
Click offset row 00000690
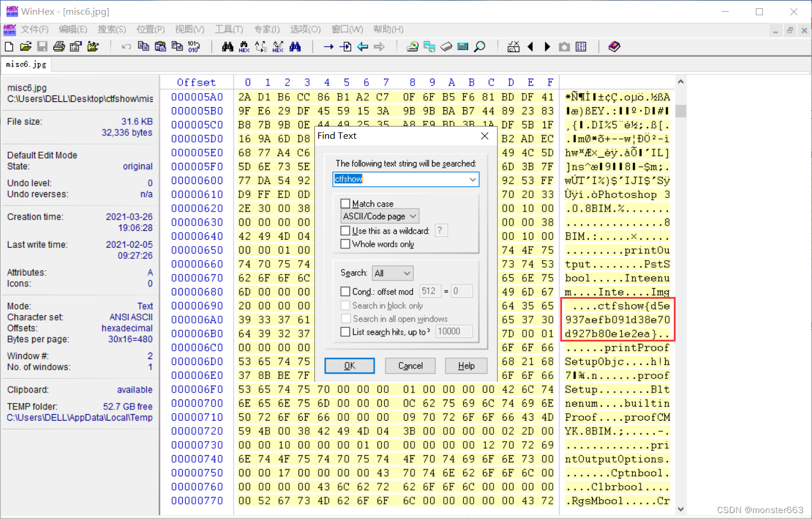click(197, 306)
